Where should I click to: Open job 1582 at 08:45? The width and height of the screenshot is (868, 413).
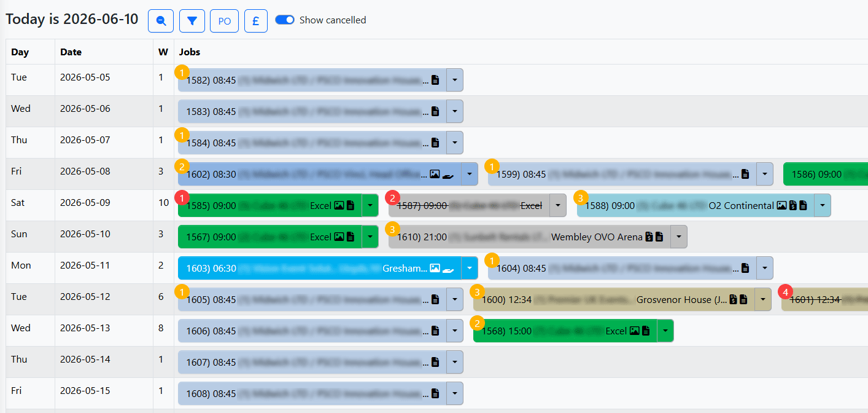click(312, 80)
